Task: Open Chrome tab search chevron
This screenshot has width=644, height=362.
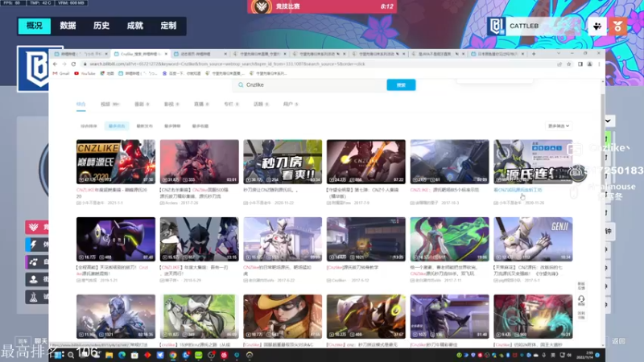Action: coord(559,53)
